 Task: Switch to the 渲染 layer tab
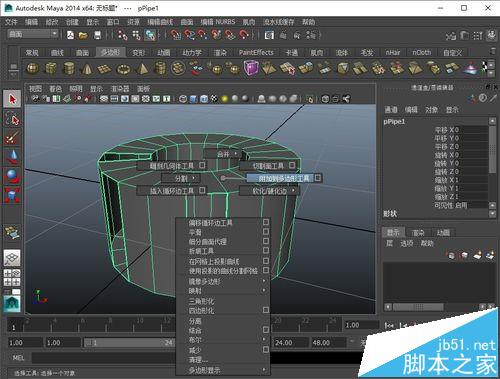(x=418, y=232)
